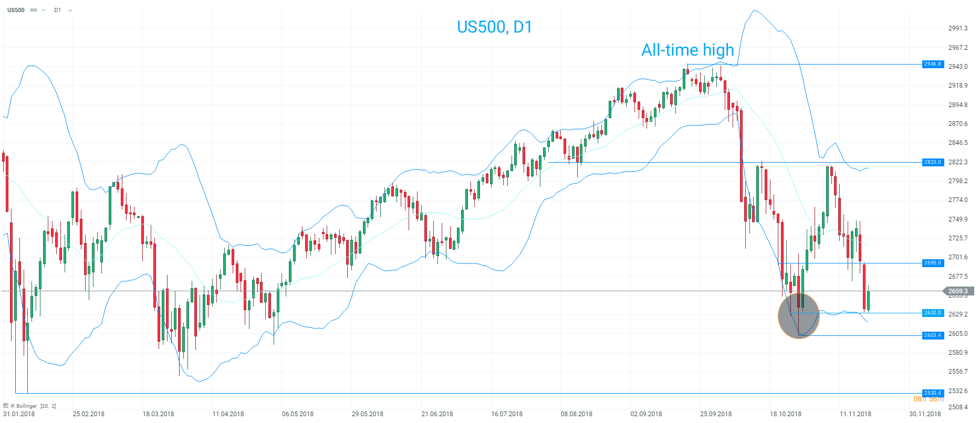Click the 2695.0 price level tag
This screenshot has height=423, width=980.
(x=933, y=263)
